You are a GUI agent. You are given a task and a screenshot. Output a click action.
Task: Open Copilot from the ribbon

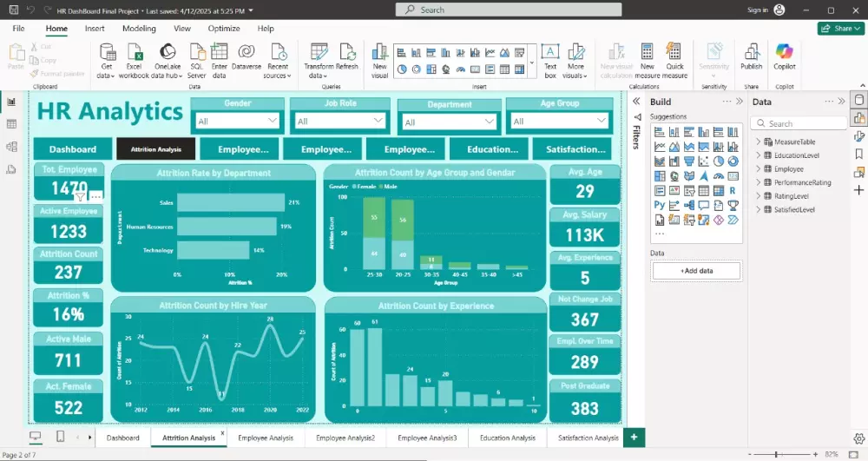(x=785, y=57)
